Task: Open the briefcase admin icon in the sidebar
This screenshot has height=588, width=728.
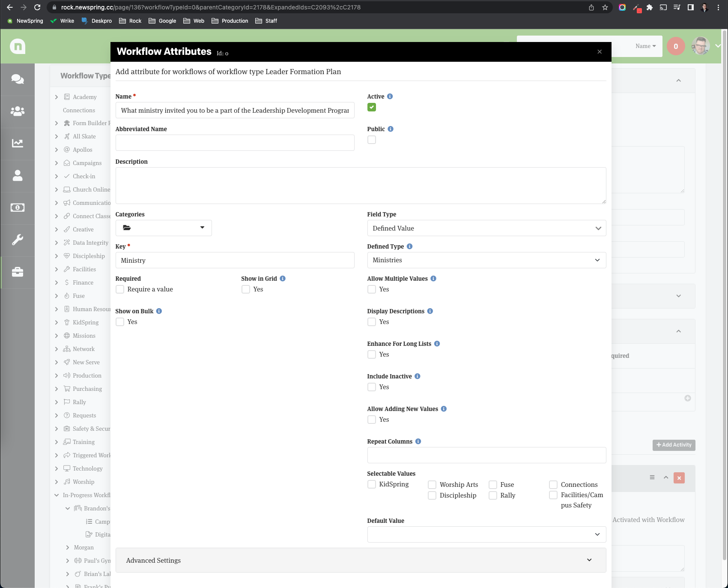Action: tap(18, 272)
